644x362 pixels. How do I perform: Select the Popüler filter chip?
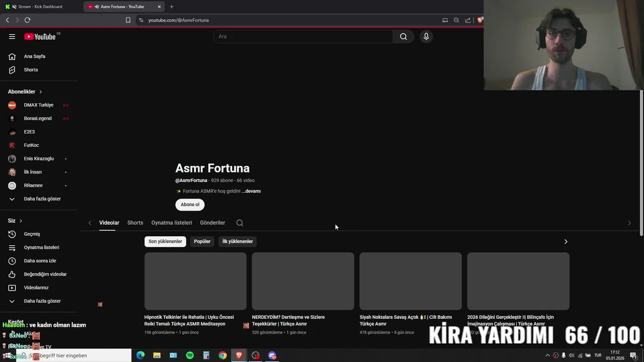202,241
